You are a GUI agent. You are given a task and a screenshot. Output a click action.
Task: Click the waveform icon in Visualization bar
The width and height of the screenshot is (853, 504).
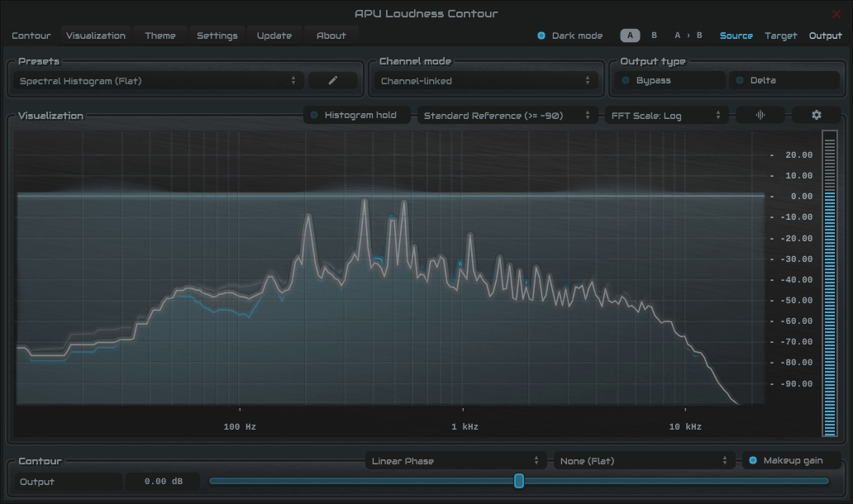760,115
